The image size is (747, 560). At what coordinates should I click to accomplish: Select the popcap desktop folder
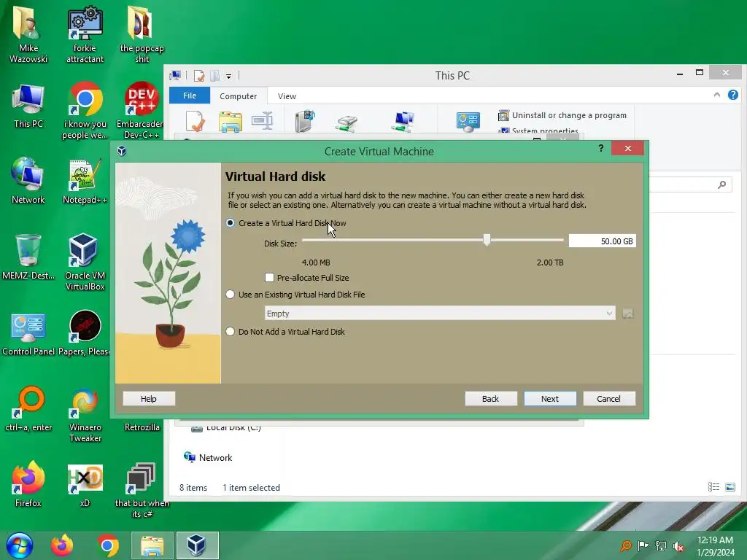pyautogui.click(x=142, y=34)
